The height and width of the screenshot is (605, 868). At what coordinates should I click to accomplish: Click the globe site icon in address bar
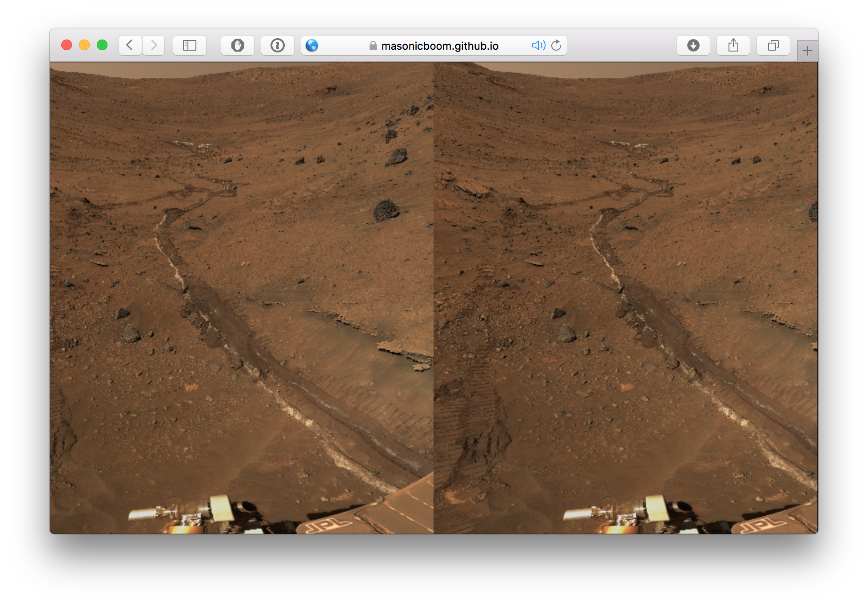(312, 45)
